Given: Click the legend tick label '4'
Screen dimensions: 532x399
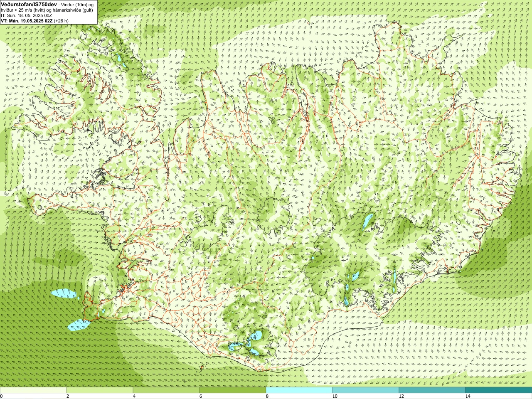Looking at the screenshot, I should point(134,396).
